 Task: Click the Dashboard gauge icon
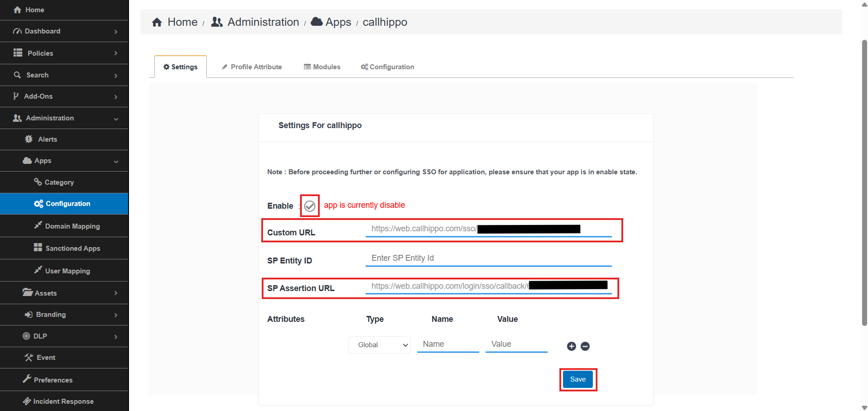pyautogui.click(x=17, y=31)
